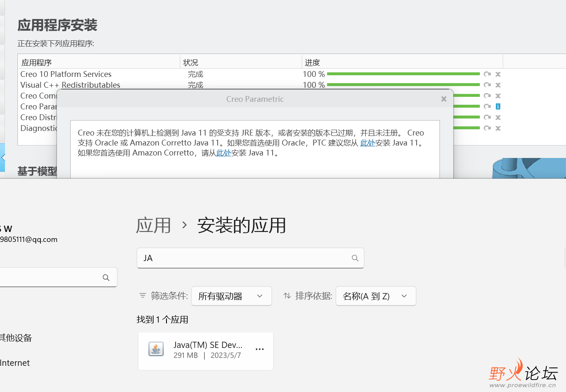
Task: Click search magnifier in installed apps box
Action: pyautogui.click(x=355, y=258)
